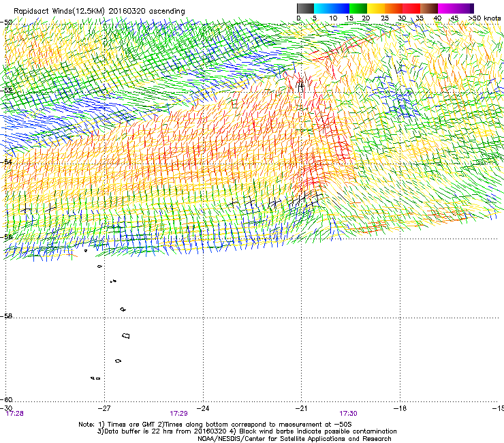This screenshot has height=443, width=504.
Task: Click the purple "17:30" time stamp
Action: [349, 414]
